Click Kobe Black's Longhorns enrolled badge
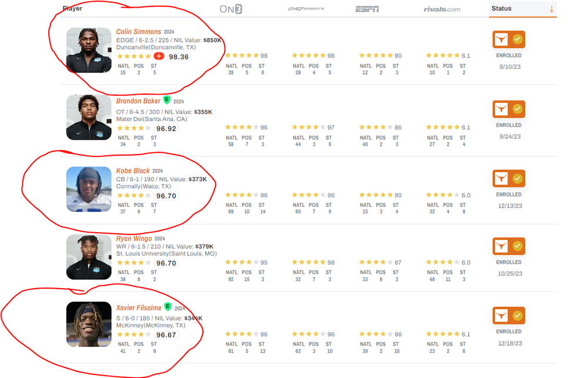The image size is (588, 378). point(509,178)
